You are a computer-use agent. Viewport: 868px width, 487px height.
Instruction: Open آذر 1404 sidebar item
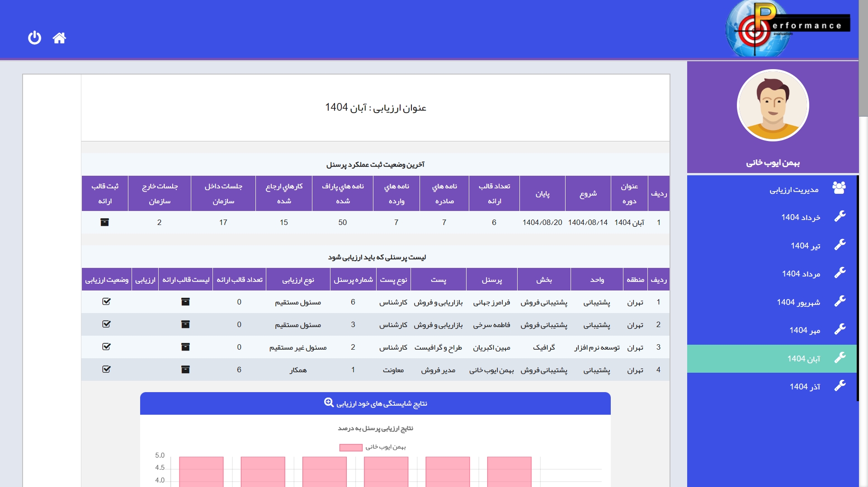pyautogui.click(x=804, y=387)
